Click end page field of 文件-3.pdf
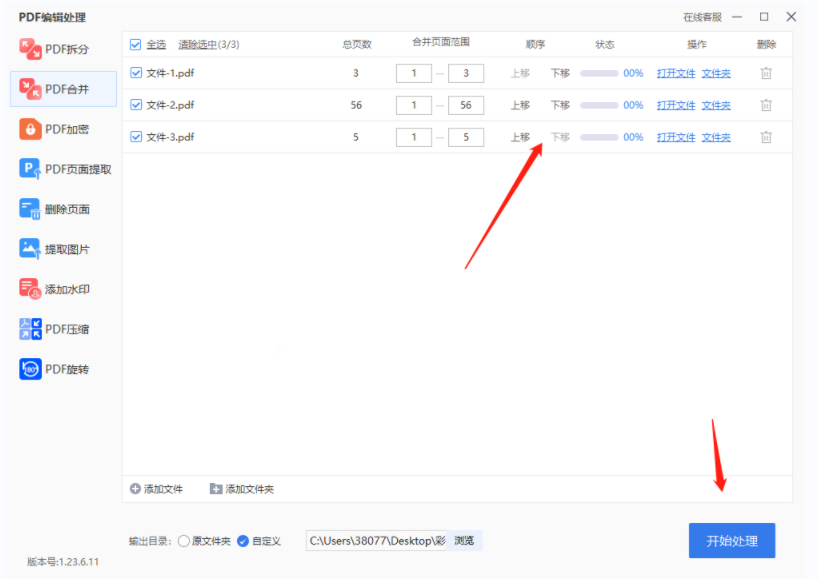819x579 pixels. click(466, 137)
